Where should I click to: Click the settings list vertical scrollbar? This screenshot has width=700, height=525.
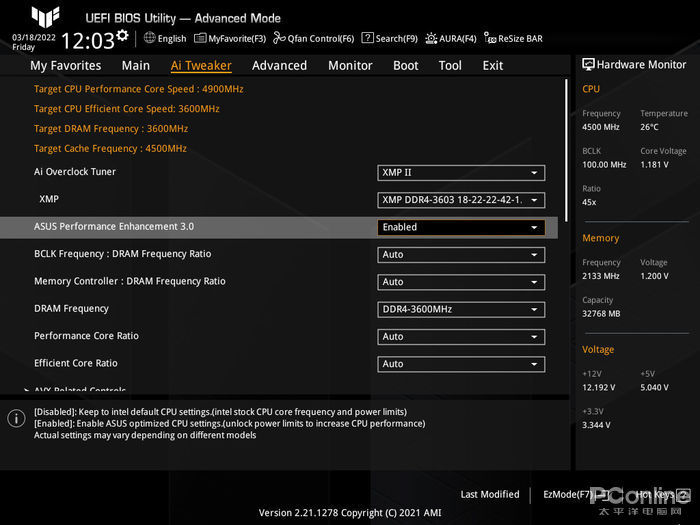click(567, 150)
